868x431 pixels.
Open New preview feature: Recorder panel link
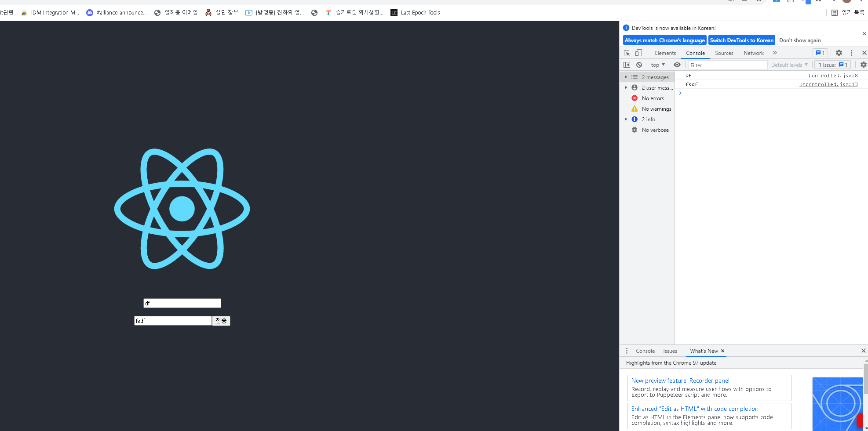click(x=680, y=381)
